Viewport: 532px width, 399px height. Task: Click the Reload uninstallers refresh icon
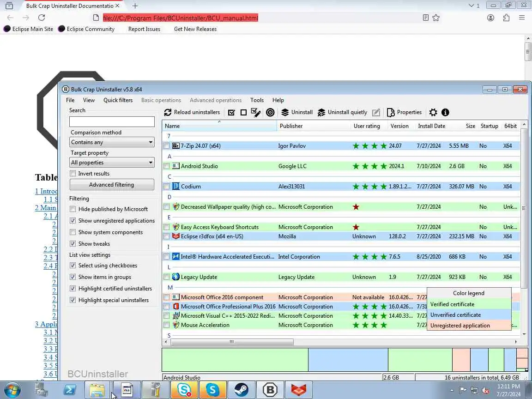click(x=168, y=112)
